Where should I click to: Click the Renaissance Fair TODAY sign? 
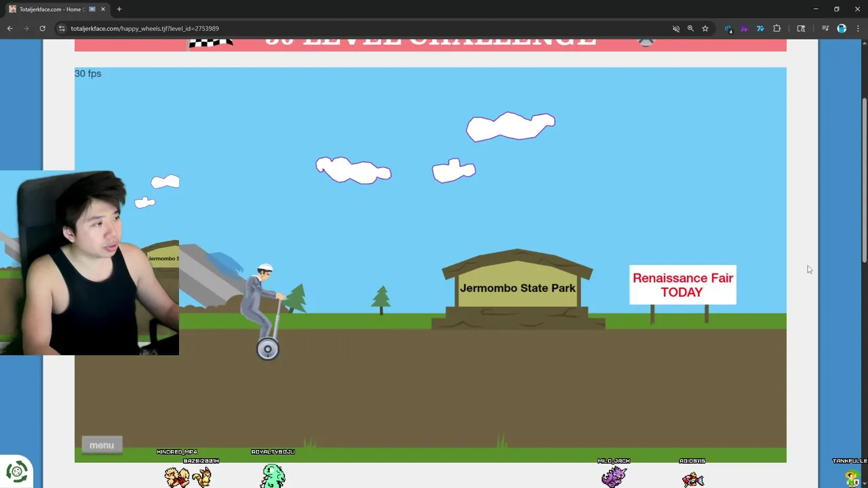682,285
